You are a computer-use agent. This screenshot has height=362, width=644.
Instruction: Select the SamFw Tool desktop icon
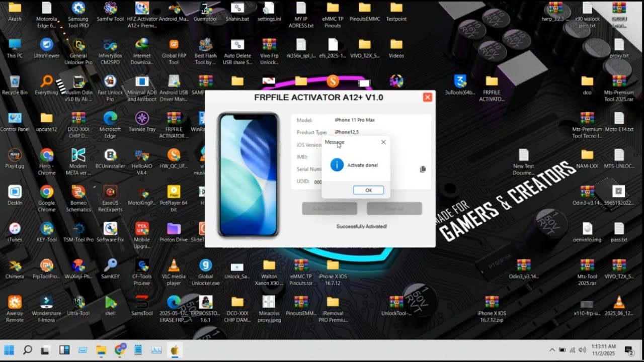110,12
